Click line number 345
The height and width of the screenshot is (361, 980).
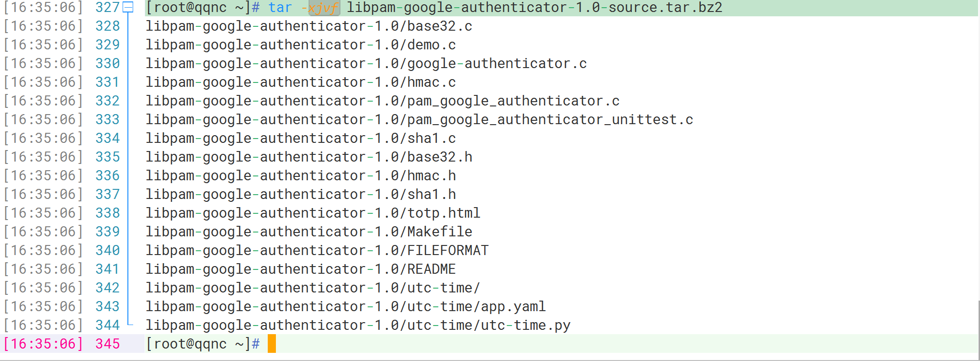coord(107,344)
